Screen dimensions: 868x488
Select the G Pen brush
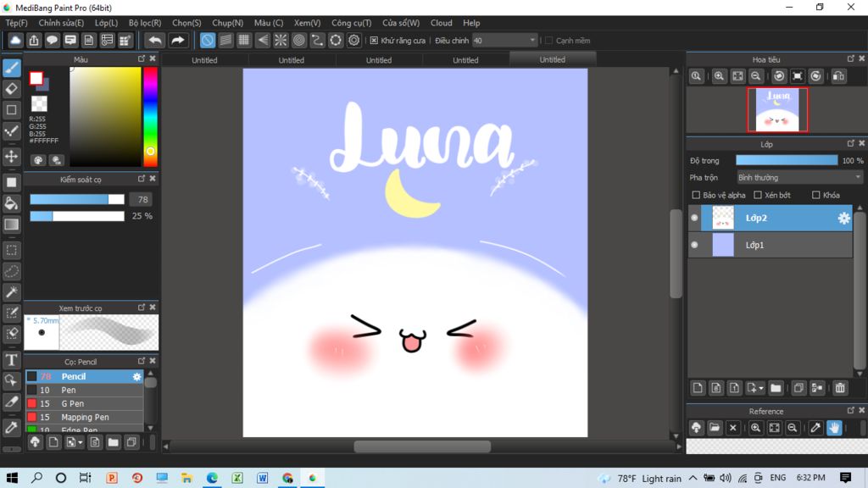coord(84,403)
